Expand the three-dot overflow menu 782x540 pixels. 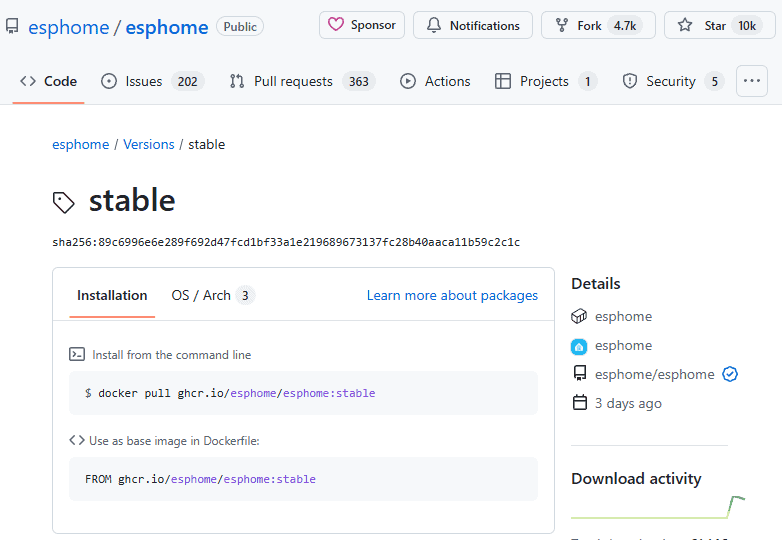click(x=752, y=82)
